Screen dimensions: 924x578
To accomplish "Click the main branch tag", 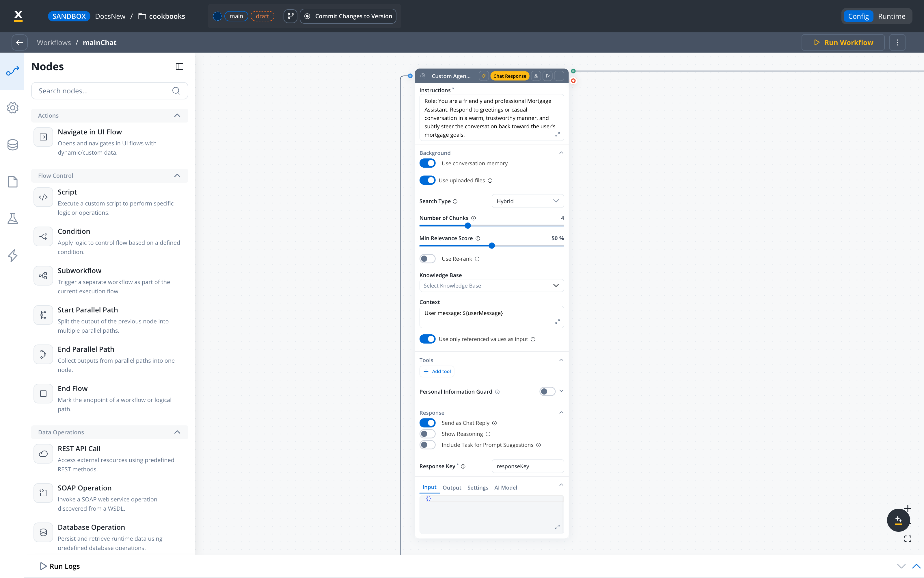I will coord(236,16).
